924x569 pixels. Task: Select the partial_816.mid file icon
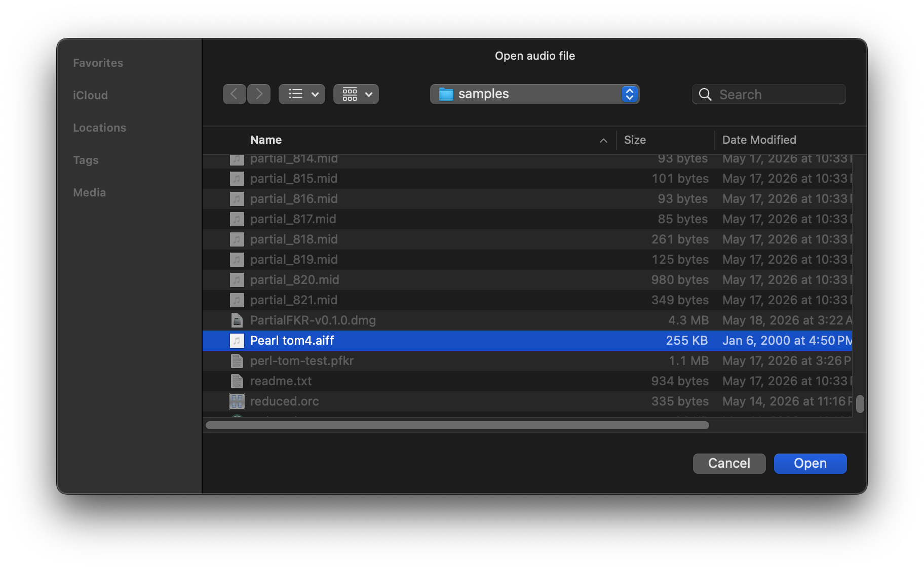(237, 199)
